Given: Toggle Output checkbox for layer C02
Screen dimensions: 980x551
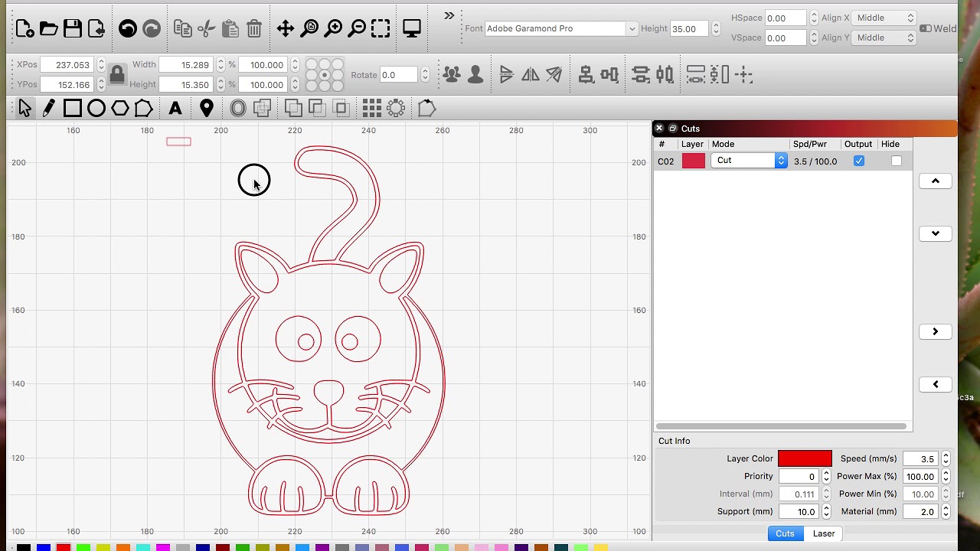Looking at the screenshot, I should tap(859, 161).
